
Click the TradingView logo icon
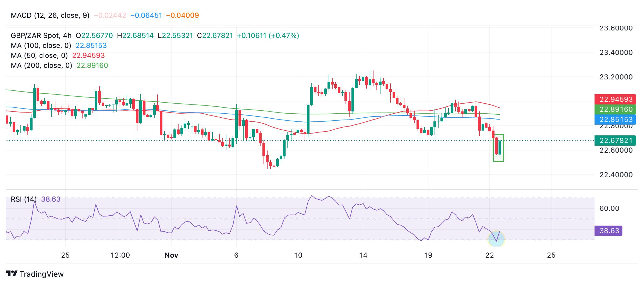[x=12, y=274]
